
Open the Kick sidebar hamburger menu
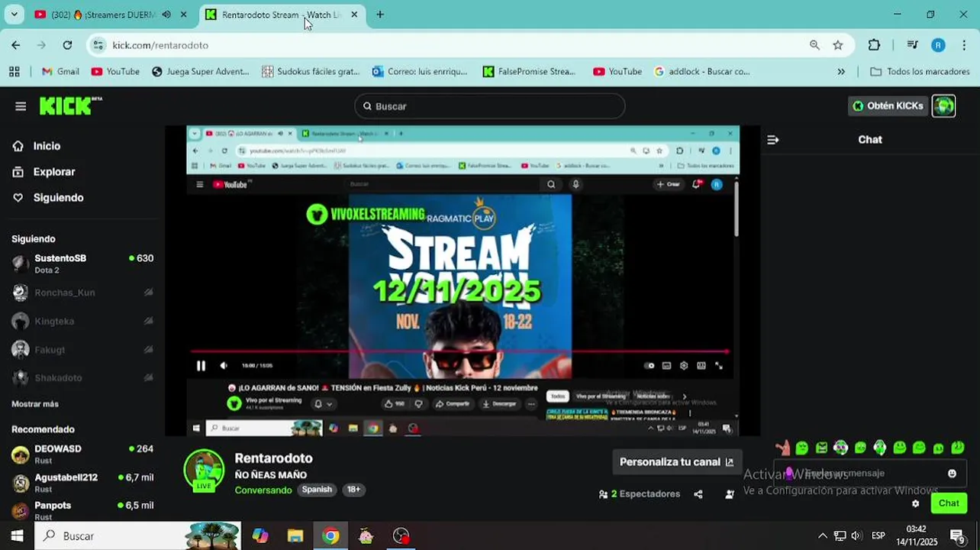[x=21, y=106]
